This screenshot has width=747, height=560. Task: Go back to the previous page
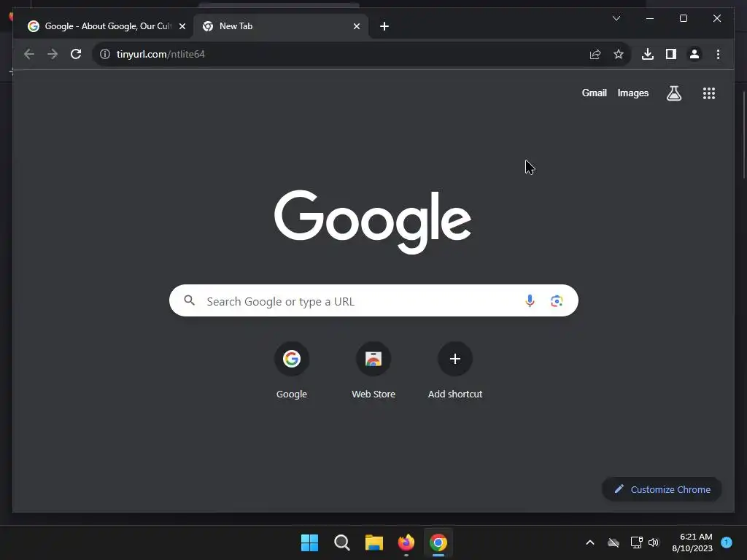tap(29, 54)
